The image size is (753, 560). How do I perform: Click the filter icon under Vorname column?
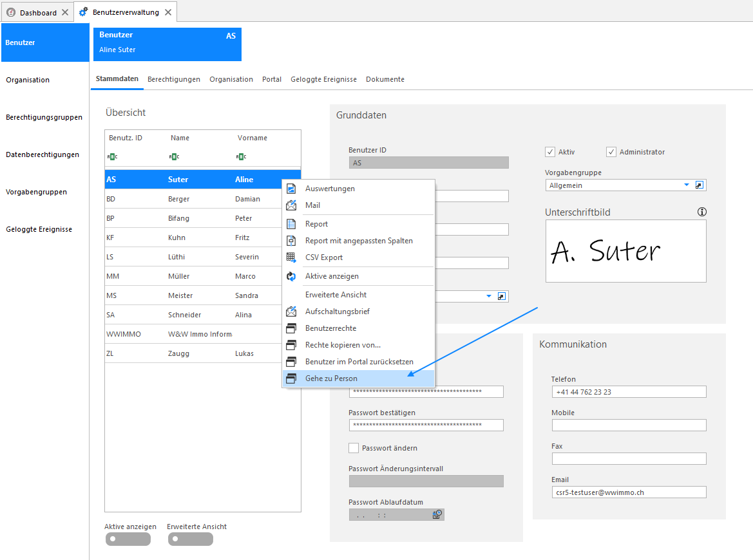click(241, 156)
